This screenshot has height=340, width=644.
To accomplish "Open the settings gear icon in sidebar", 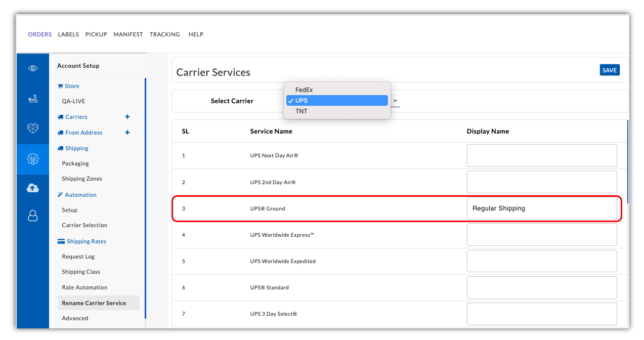I will point(33,159).
